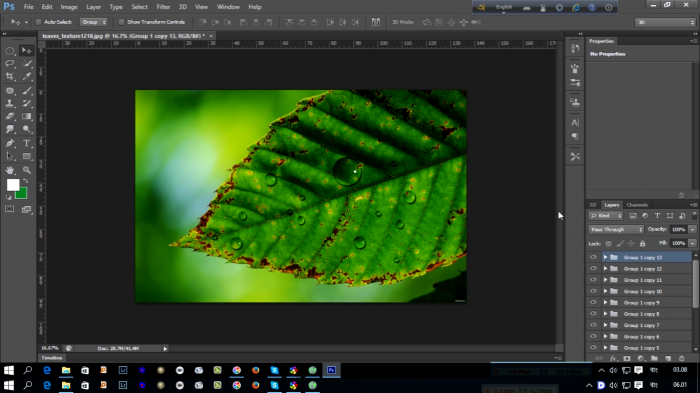This screenshot has width=700, height=393.
Task: Swap foreground and background colors
Action: tap(25, 181)
